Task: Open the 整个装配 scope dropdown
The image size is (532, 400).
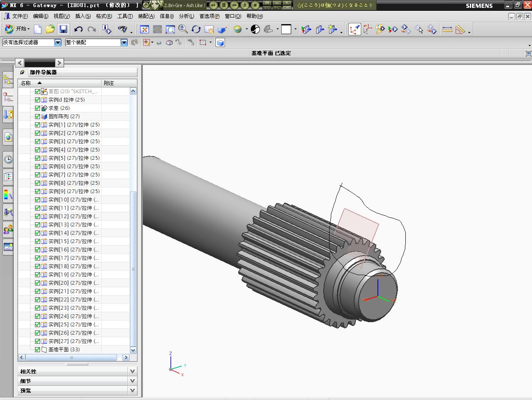Action: 124,42
